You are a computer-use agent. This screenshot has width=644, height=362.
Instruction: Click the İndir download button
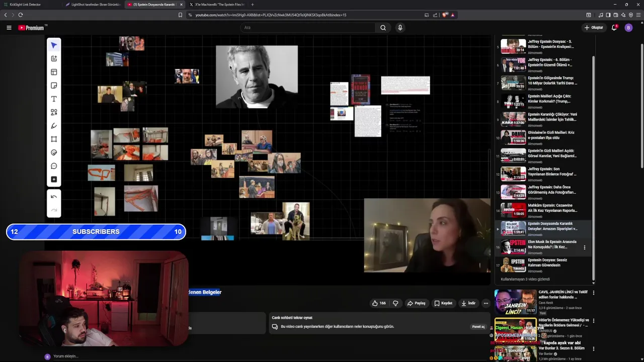(468, 303)
